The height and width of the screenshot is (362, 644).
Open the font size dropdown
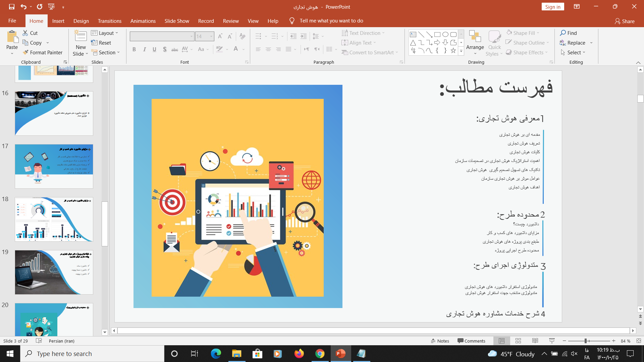(x=211, y=36)
